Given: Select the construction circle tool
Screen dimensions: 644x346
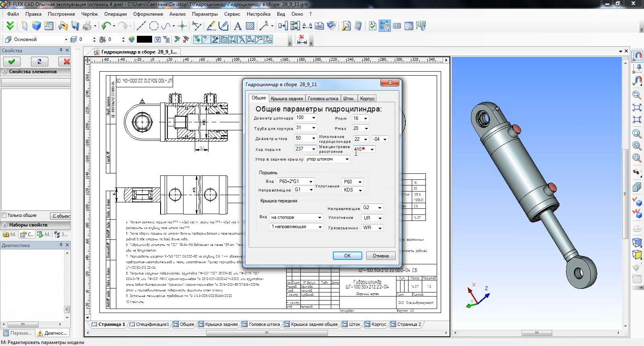Looking at the screenshot, I should [153, 26].
